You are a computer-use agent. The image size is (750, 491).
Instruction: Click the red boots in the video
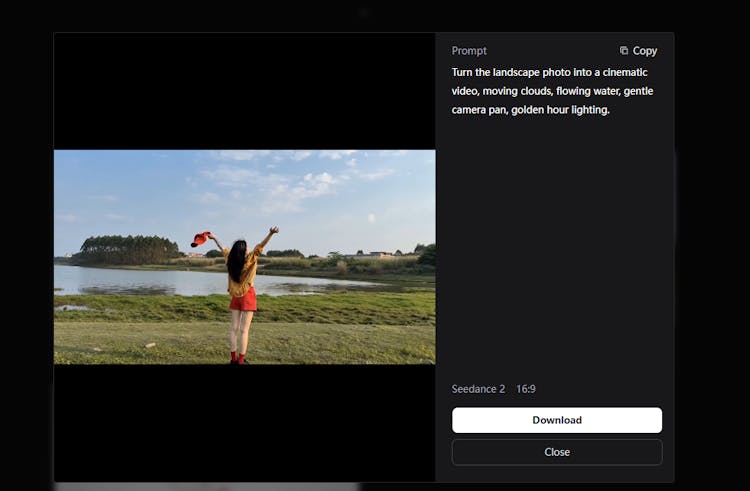point(237,357)
